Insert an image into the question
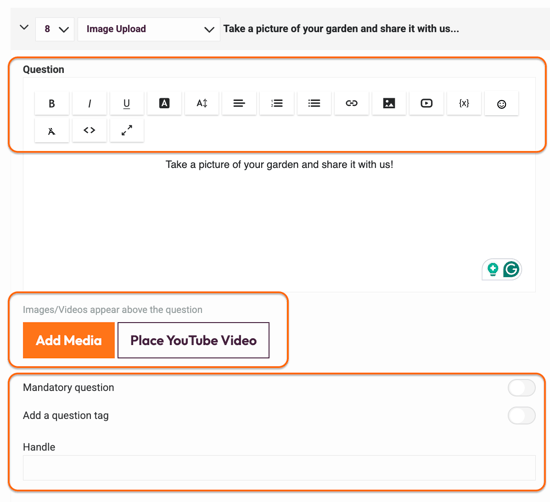Screen dimensions: 550x502 tap(389, 103)
